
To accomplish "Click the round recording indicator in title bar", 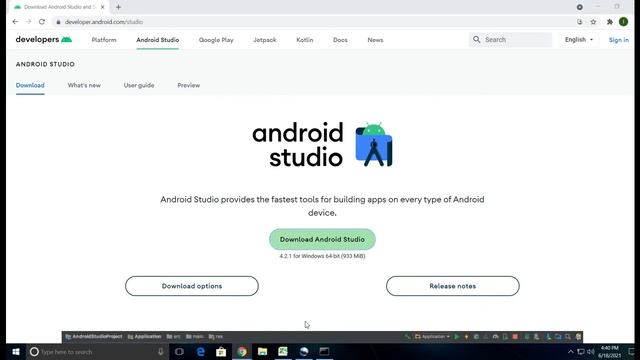I will (x=580, y=7).
